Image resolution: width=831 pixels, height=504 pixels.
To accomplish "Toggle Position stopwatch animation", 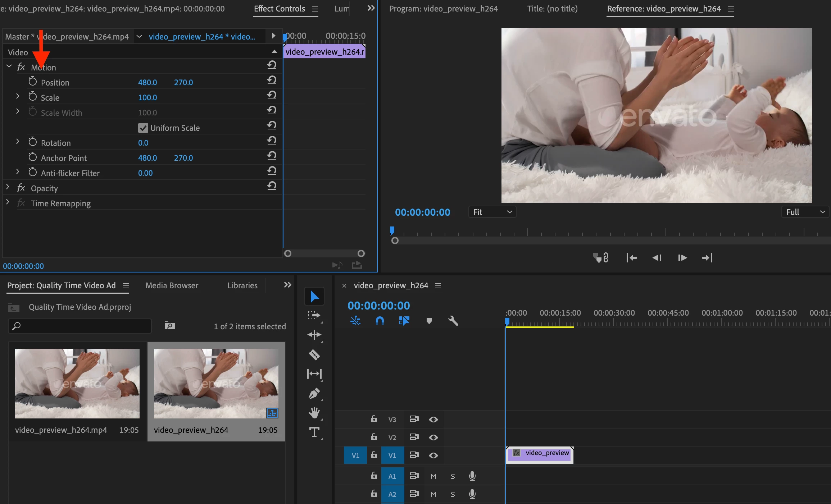I will [33, 82].
